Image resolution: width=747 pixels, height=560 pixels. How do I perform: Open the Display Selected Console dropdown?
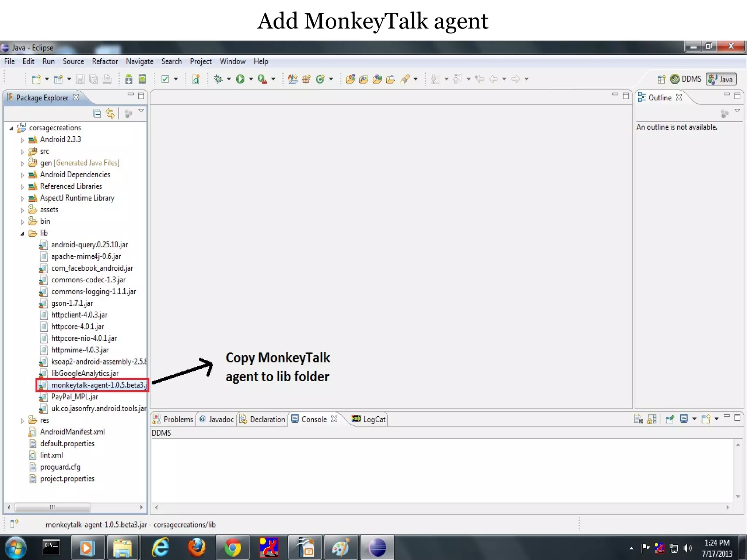click(x=694, y=419)
